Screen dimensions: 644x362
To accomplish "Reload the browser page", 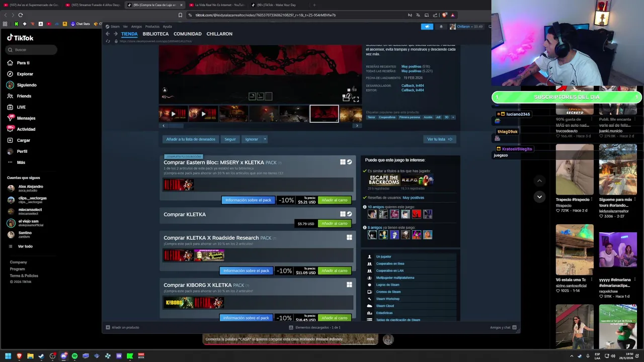I will pyautogui.click(x=20, y=15).
